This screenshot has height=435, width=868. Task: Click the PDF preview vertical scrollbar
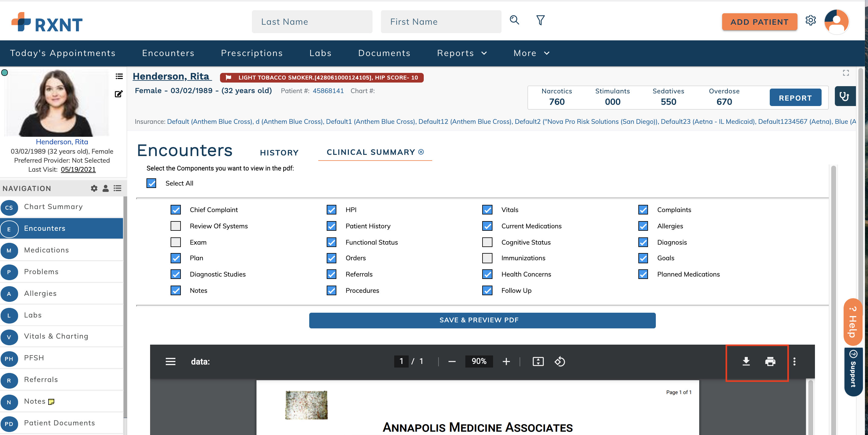(810, 407)
